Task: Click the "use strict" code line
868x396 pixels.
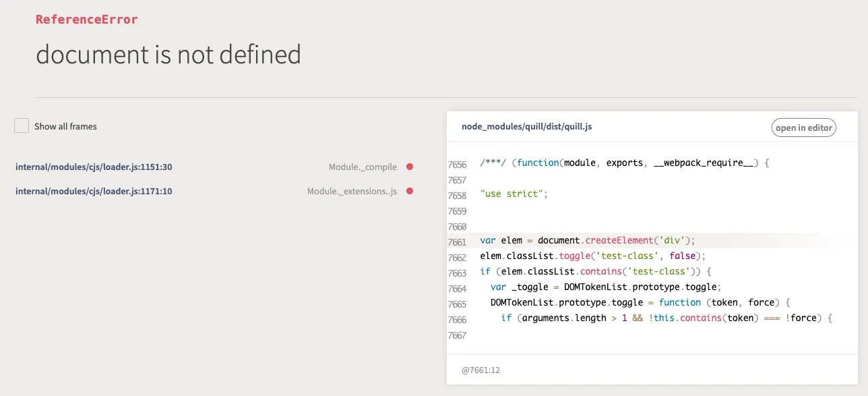Action: point(514,194)
